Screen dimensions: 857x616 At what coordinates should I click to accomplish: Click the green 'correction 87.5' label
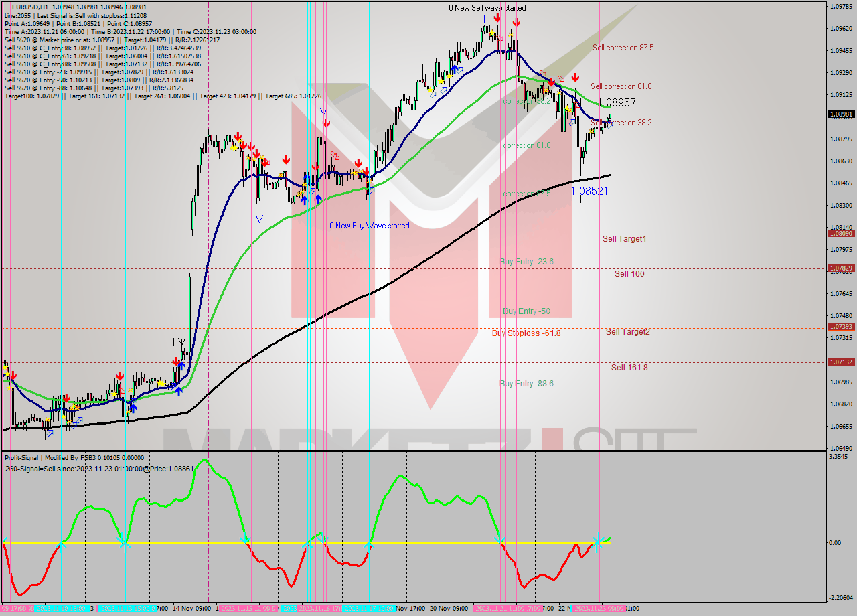(x=527, y=194)
